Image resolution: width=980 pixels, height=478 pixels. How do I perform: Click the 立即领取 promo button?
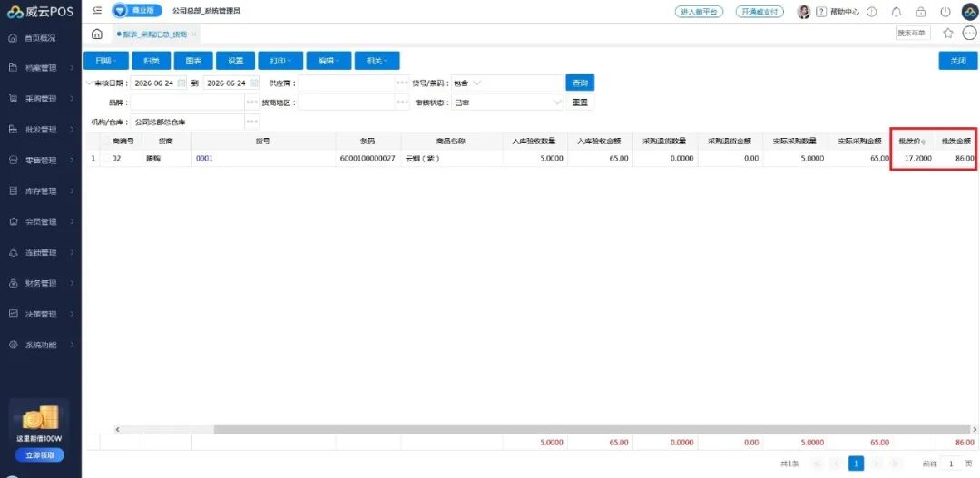coord(39,455)
